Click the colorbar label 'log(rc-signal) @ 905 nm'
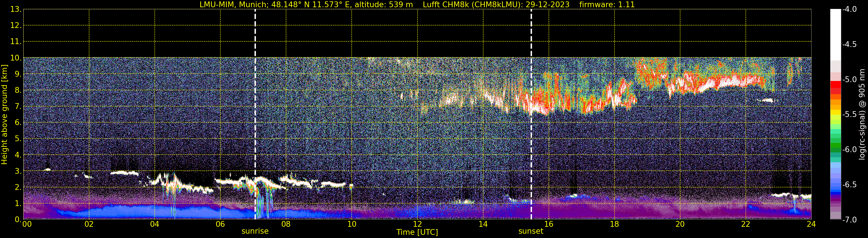 862,114
